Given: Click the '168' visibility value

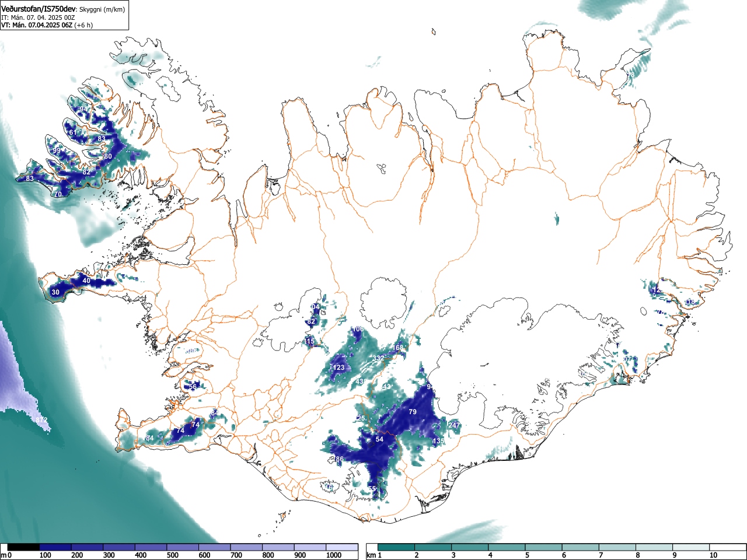Looking at the screenshot, I should pyautogui.click(x=398, y=348).
